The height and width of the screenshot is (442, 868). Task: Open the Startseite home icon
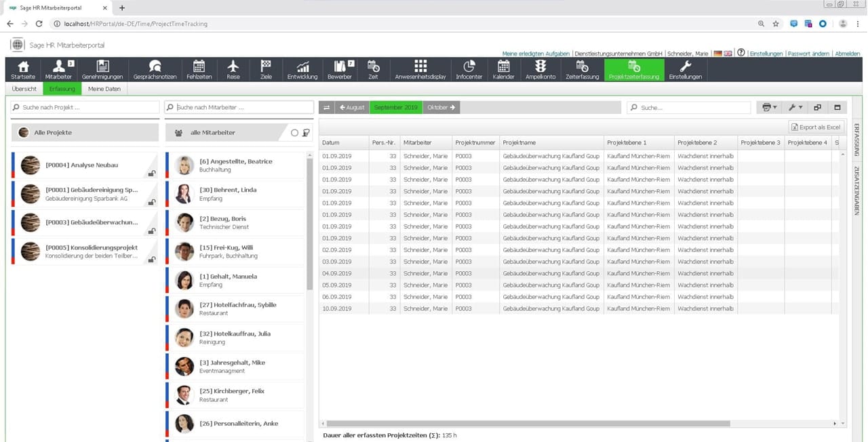point(23,70)
